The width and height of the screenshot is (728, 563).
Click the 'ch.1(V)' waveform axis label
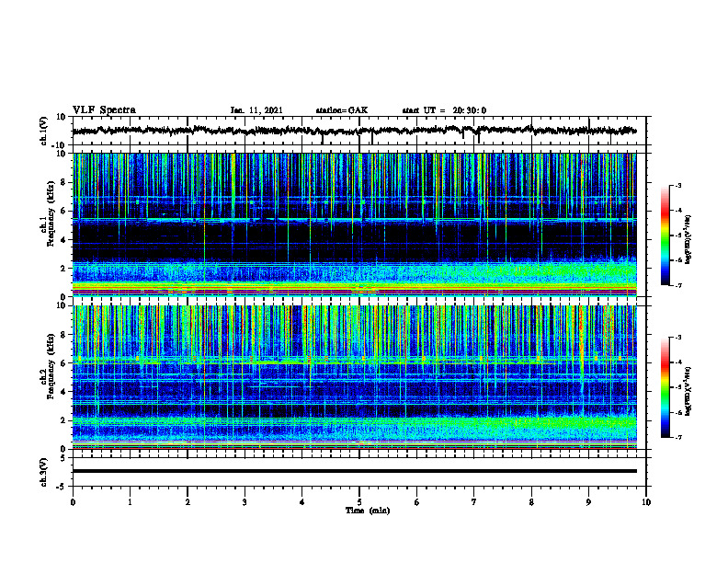tap(43, 131)
